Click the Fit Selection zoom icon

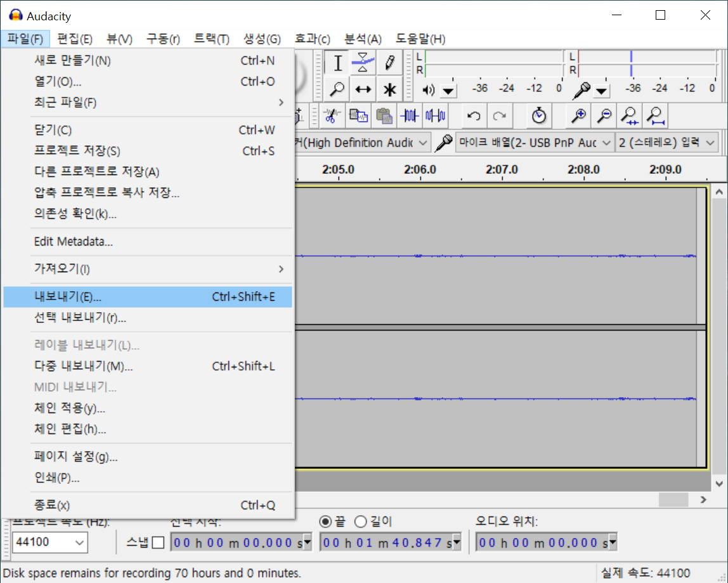(x=630, y=115)
